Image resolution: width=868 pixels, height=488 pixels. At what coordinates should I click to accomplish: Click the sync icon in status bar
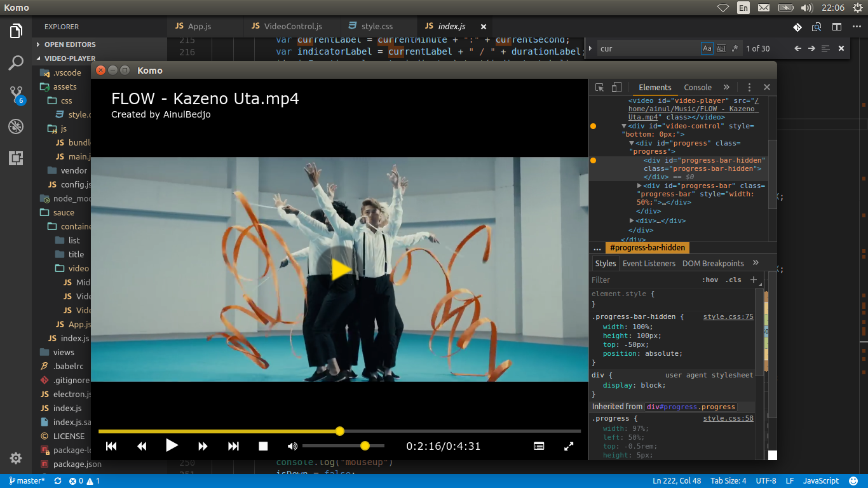pyautogui.click(x=58, y=481)
